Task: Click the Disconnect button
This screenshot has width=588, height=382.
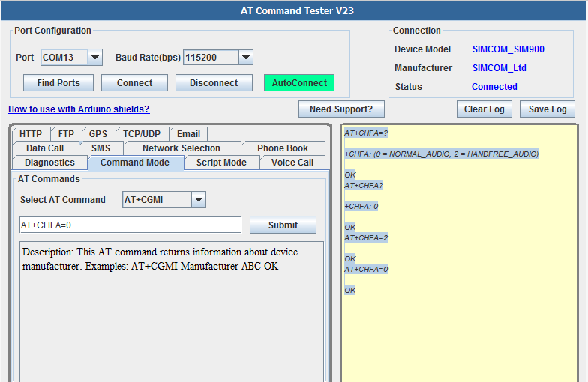Action: point(214,82)
